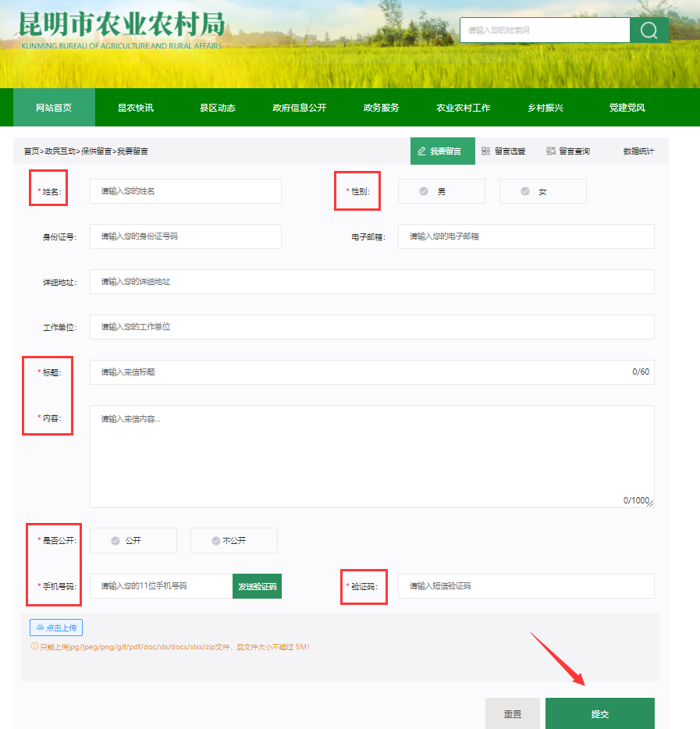
Task: Click the search-list icon beside 留言查询
Action: (x=551, y=151)
